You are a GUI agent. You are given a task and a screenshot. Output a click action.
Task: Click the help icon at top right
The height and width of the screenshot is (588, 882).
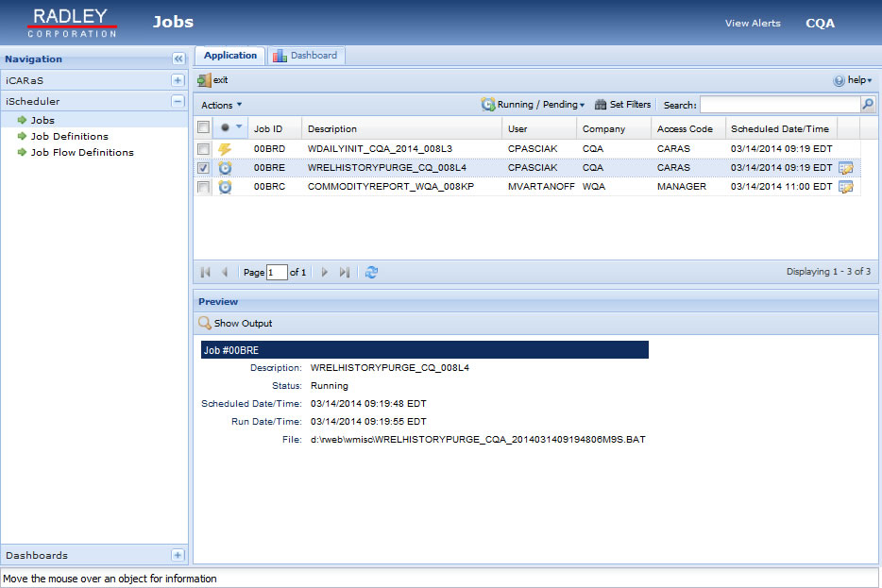(840, 80)
